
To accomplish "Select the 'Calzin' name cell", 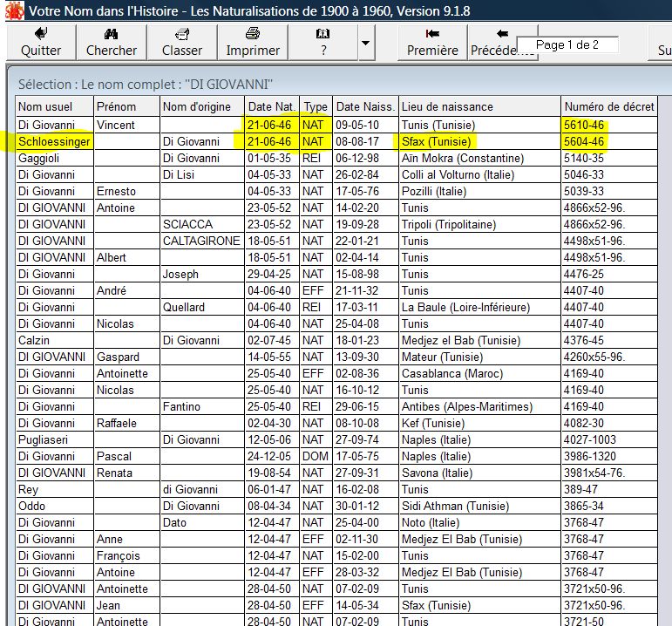I will tap(54, 340).
